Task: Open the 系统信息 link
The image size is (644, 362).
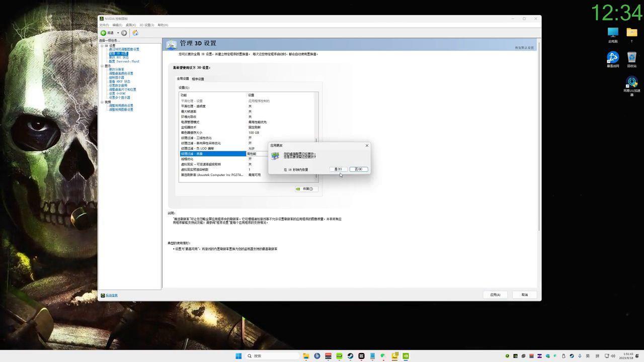Action: tap(111, 295)
